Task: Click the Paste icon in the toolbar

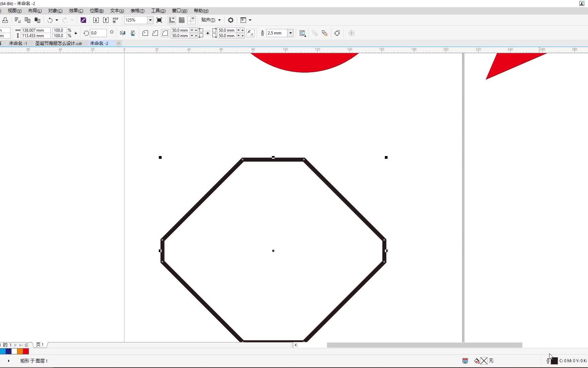Action: point(37,20)
